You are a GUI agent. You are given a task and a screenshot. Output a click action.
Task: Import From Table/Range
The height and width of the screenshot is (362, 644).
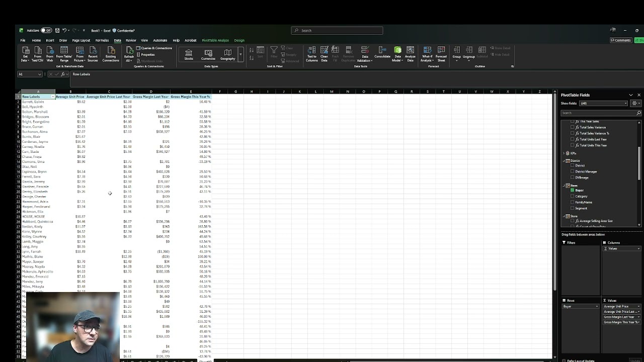pyautogui.click(x=64, y=54)
